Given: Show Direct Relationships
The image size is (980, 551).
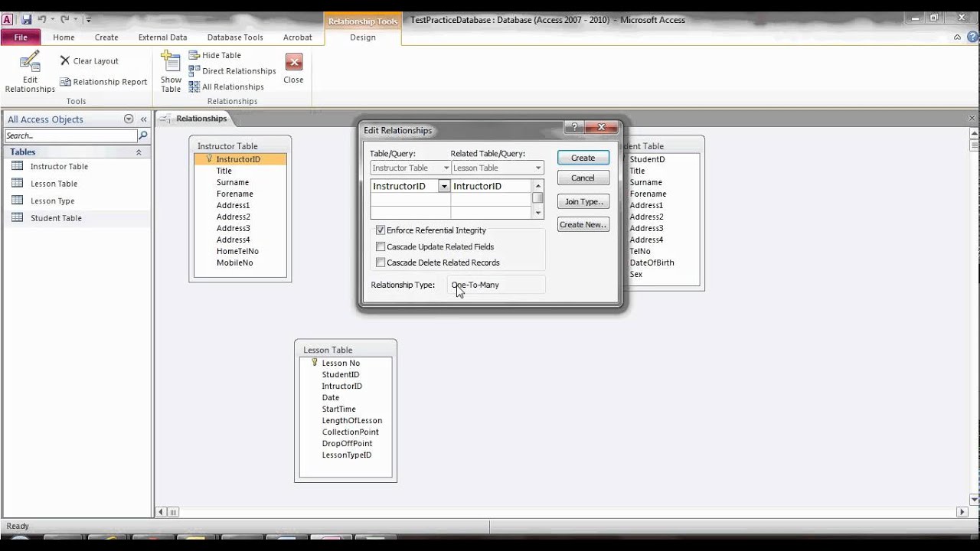Looking at the screenshot, I should point(232,71).
